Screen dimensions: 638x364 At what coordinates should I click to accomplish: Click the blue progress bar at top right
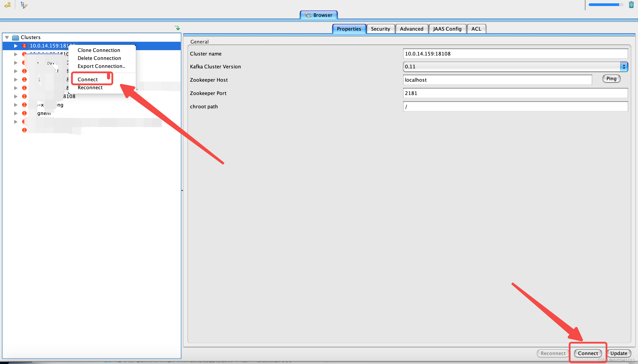[x=606, y=5]
